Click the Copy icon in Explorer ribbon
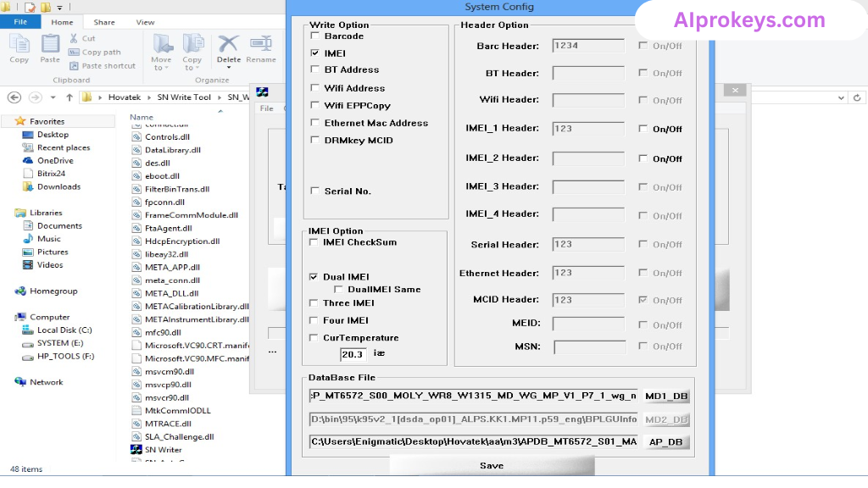Screen dimensions: 868x488 [19, 44]
